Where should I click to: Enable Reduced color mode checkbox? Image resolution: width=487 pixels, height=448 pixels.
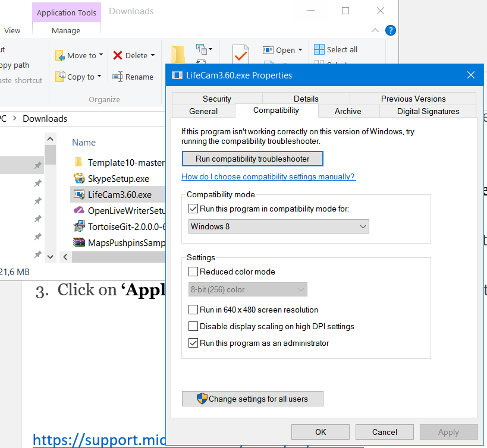[193, 272]
